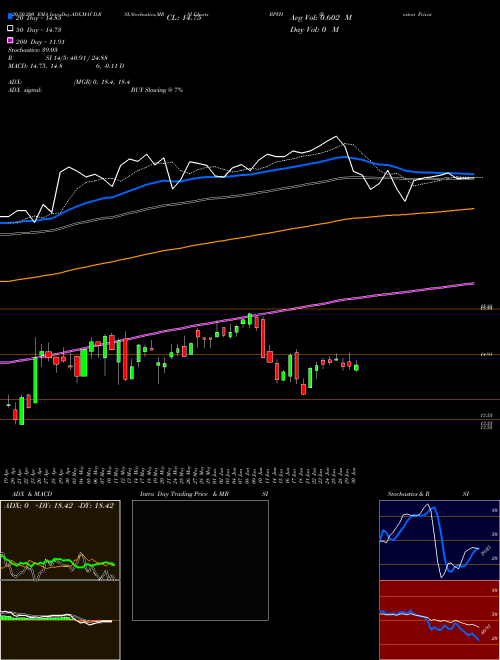
Task: Click the tall red candlestick after the June peak
Action: pyautogui.click(x=263, y=338)
